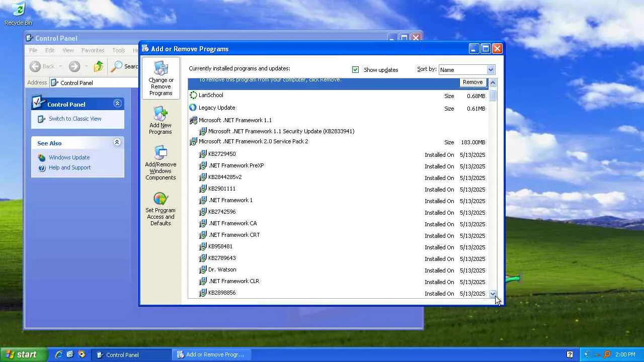Collapse the See Also section
644x362 pixels.
pos(117,142)
